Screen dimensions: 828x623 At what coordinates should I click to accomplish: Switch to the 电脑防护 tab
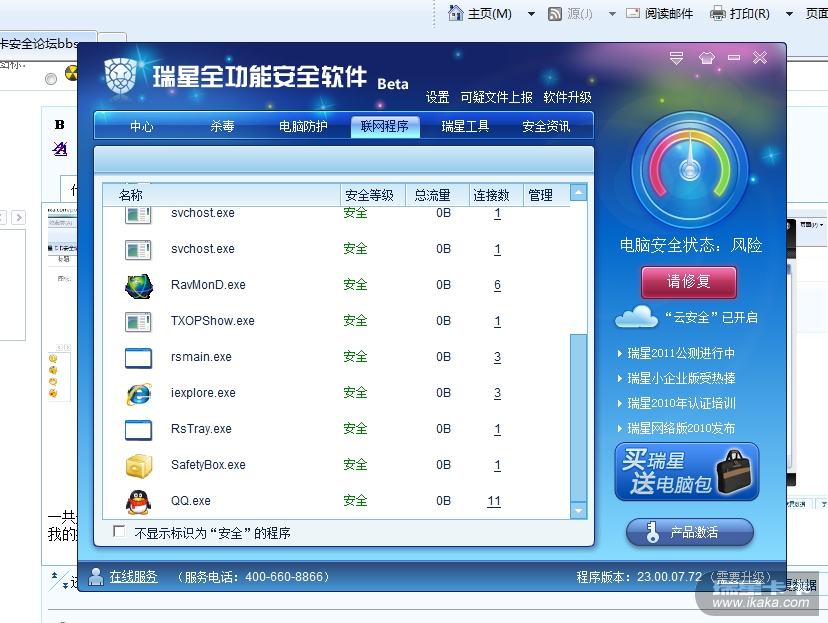[303, 127]
